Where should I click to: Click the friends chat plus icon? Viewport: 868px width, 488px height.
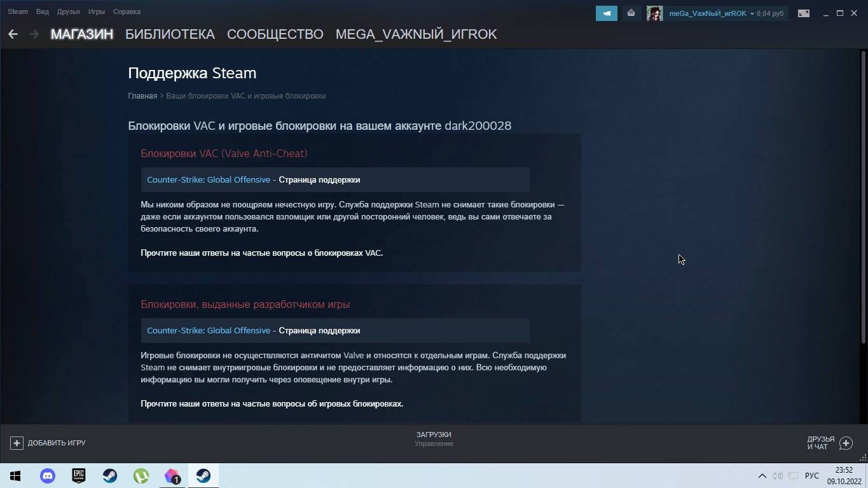(846, 443)
